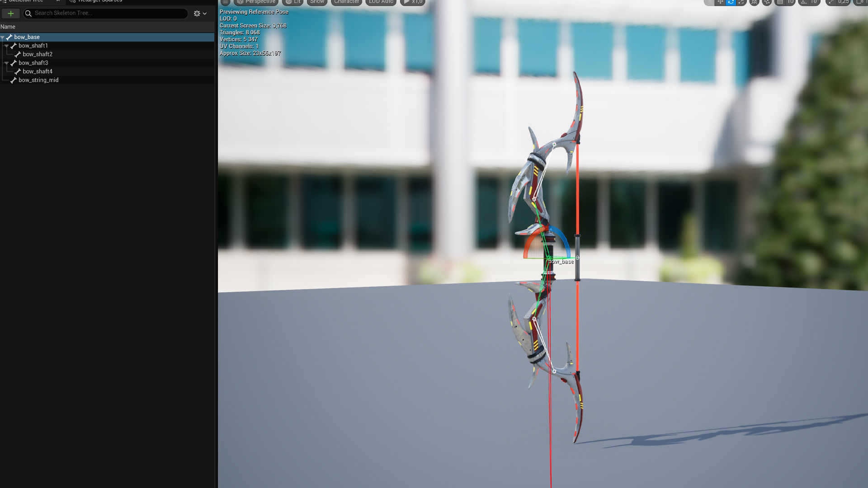The height and width of the screenshot is (488, 868).
Task: Select the bow_string_mid bone
Action: pyautogui.click(x=38, y=80)
